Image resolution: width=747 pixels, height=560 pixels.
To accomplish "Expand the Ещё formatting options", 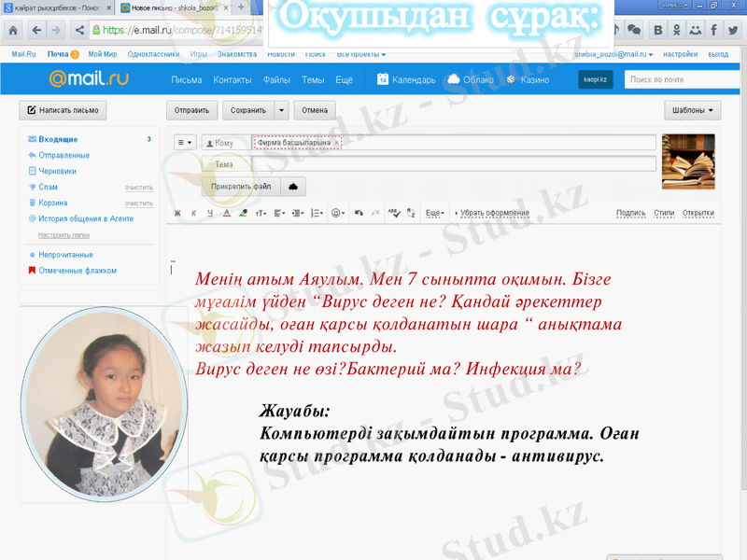I will pos(434,214).
